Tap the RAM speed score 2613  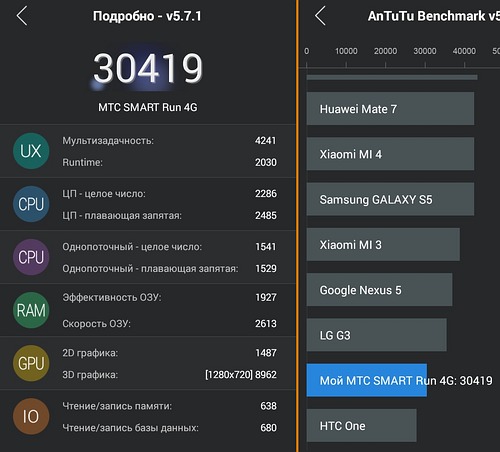(x=266, y=324)
